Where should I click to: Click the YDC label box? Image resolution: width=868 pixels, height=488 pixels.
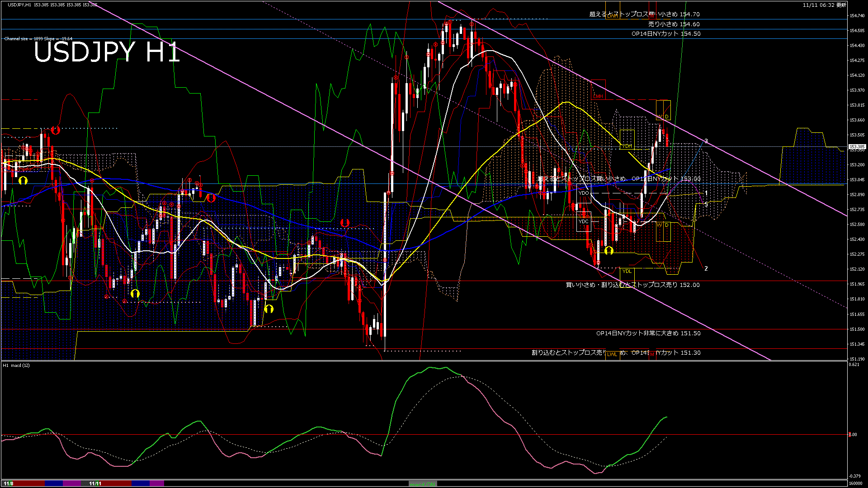click(x=584, y=221)
